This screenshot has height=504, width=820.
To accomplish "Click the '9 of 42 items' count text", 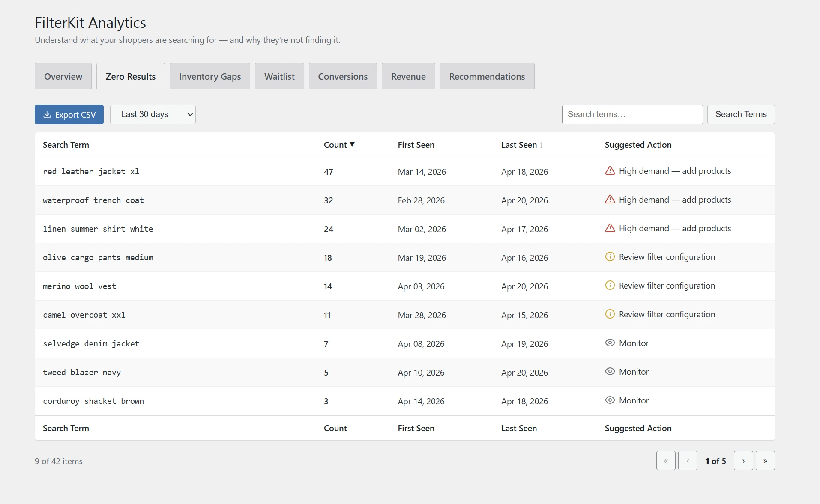I will coord(59,461).
